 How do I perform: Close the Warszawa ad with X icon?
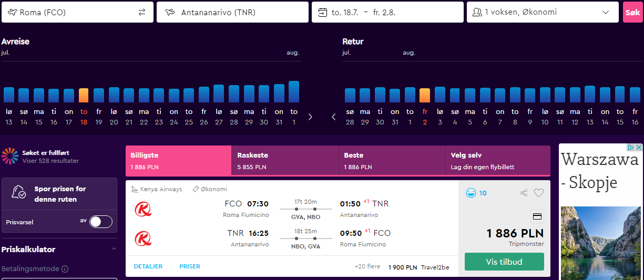pos(639,148)
